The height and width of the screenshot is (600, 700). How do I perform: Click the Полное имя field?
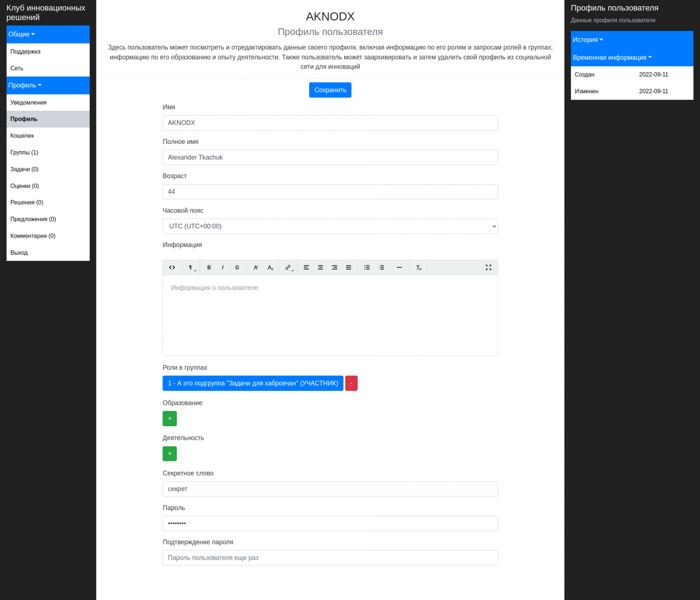point(330,157)
